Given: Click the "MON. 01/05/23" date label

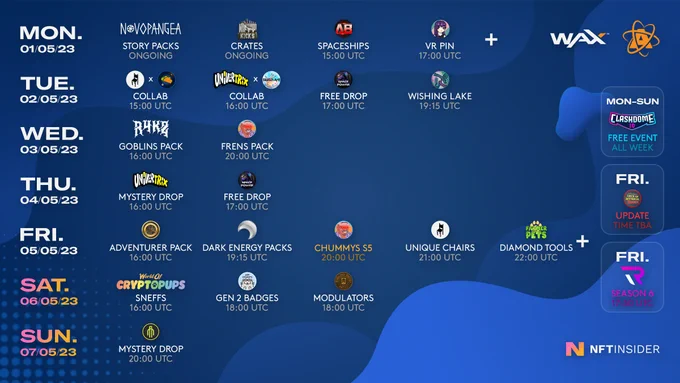Looking at the screenshot, I should tap(50, 39).
